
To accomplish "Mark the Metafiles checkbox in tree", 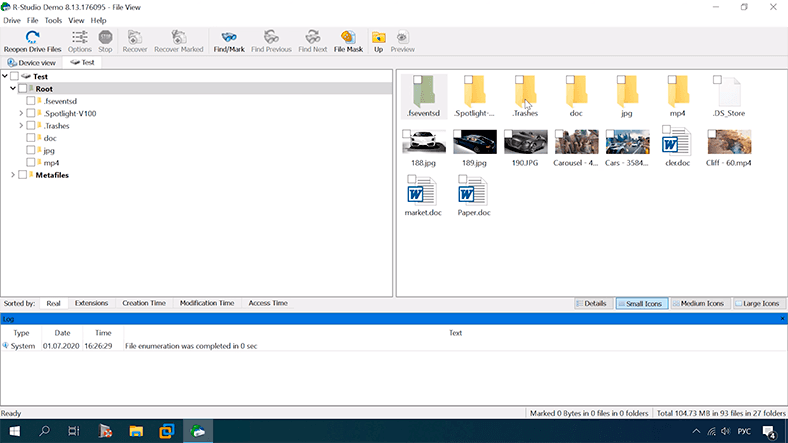I will pos(23,175).
